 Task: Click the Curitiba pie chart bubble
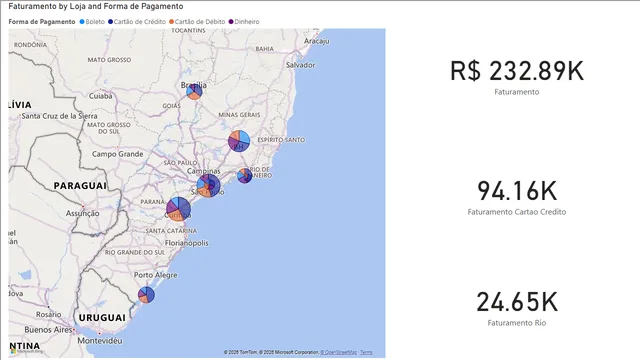click(x=178, y=209)
